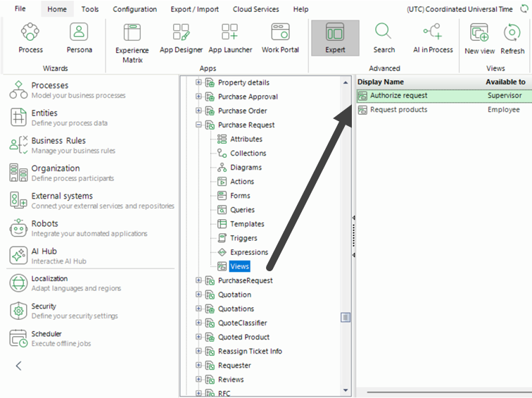Screen dimensions: 532x398
Task: Collapse the Purchase Request tree node
Action: [198, 125]
